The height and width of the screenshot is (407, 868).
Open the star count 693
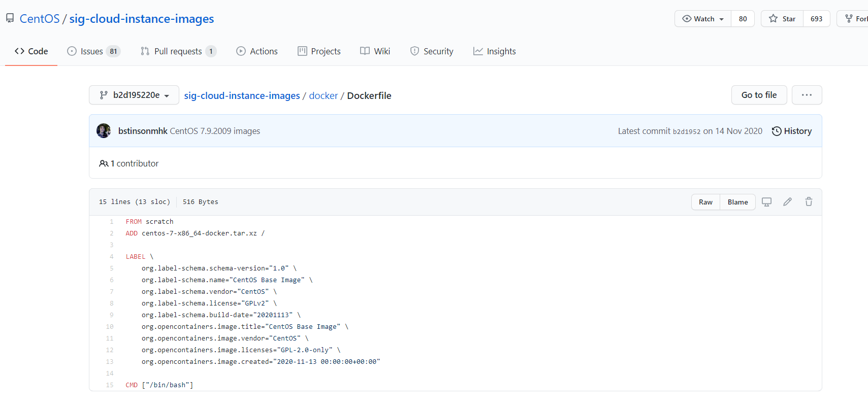tap(816, 19)
